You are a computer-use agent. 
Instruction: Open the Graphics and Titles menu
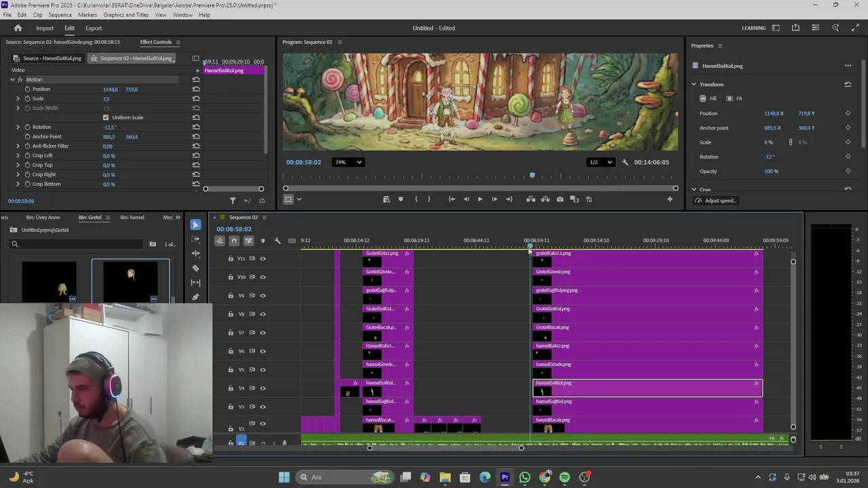tap(126, 14)
